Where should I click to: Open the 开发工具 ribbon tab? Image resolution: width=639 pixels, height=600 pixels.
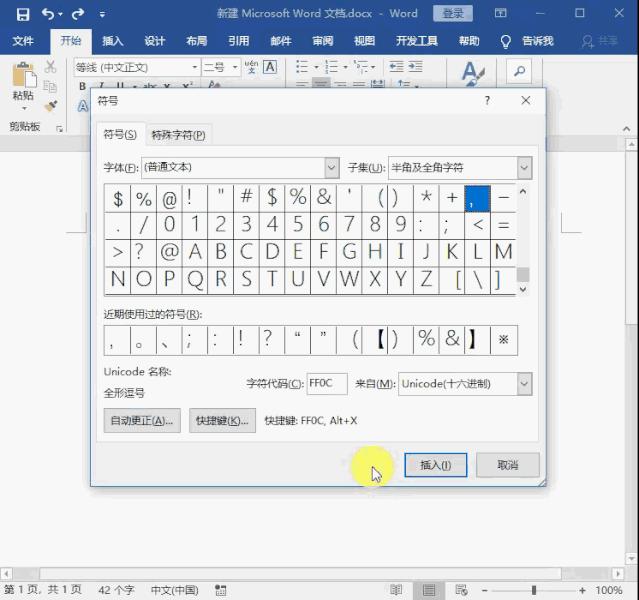pyautogui.click(x=417, y=41)
